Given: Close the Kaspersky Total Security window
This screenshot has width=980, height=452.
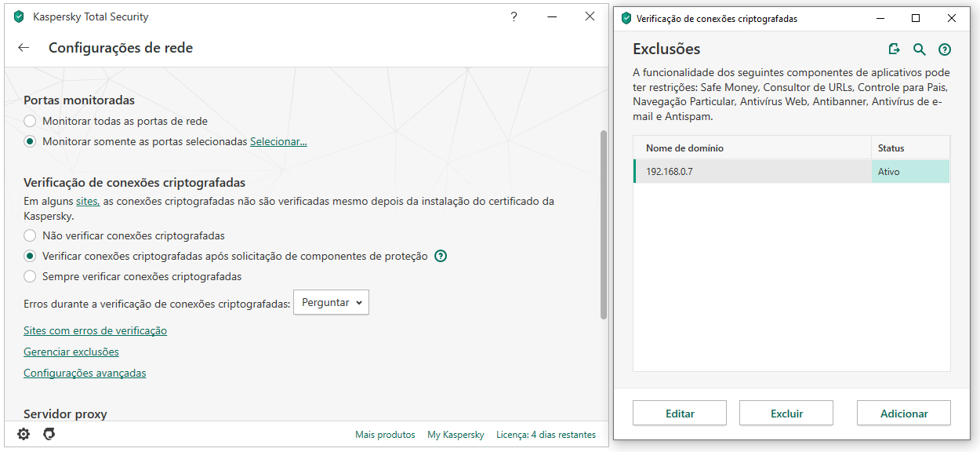Looking at the screenshot, I should pyautogui.click(x=590, y=16).
